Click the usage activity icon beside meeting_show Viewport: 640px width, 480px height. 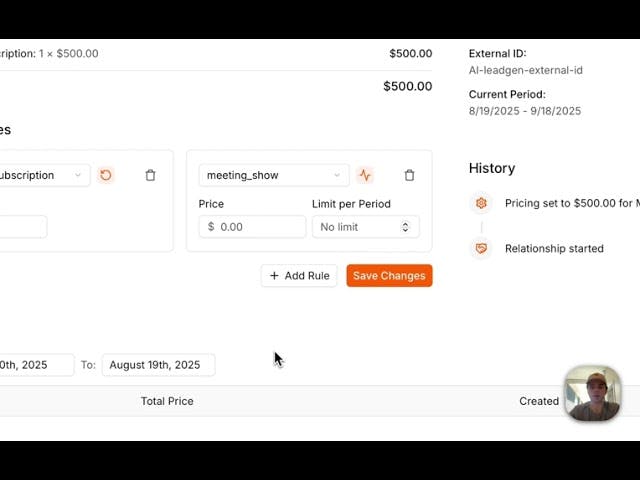(365, 175)
